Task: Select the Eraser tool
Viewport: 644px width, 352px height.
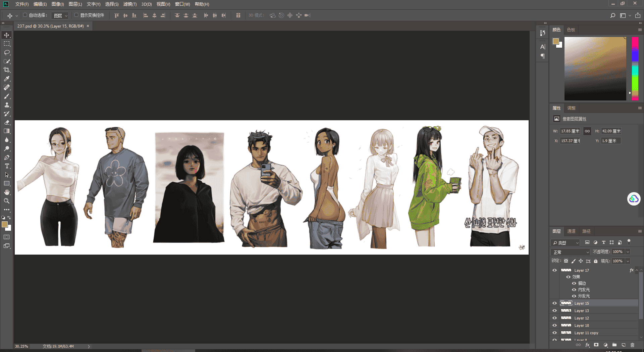Action: [x=7, y=123]
